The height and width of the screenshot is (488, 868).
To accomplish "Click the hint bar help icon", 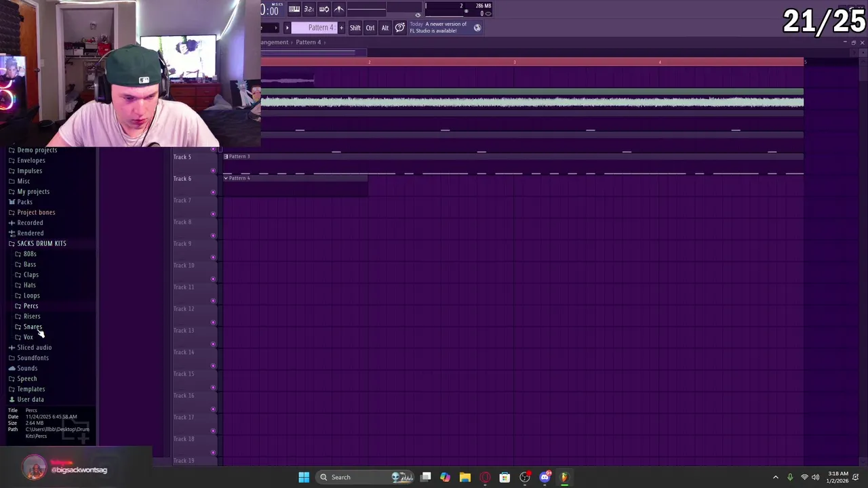I will (400, 28).
